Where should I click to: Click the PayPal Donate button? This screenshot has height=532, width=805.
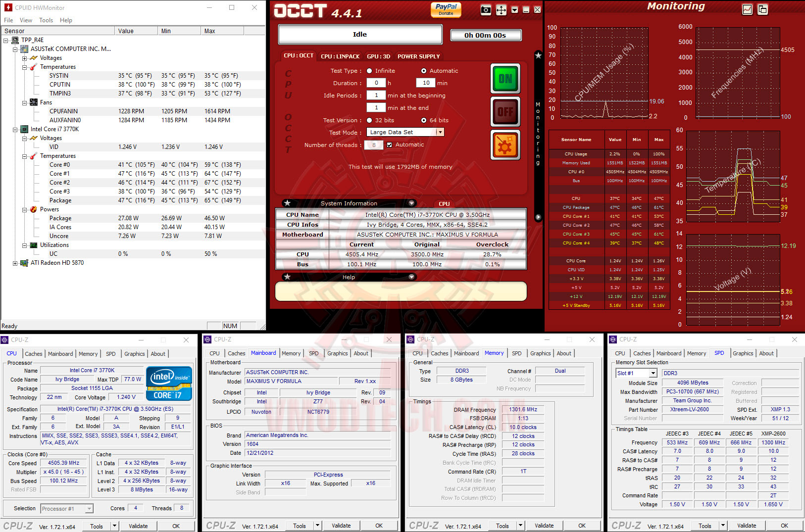pos(446,9)
